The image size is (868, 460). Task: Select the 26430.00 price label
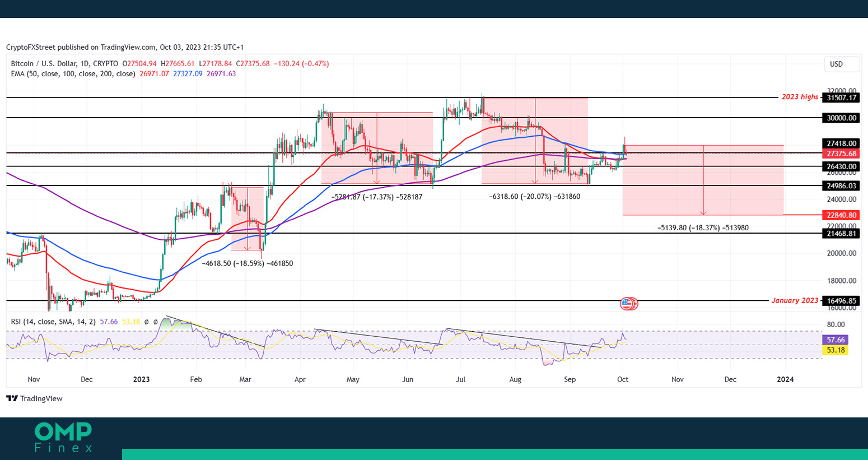pyautogui.click(x=842, y=166)
